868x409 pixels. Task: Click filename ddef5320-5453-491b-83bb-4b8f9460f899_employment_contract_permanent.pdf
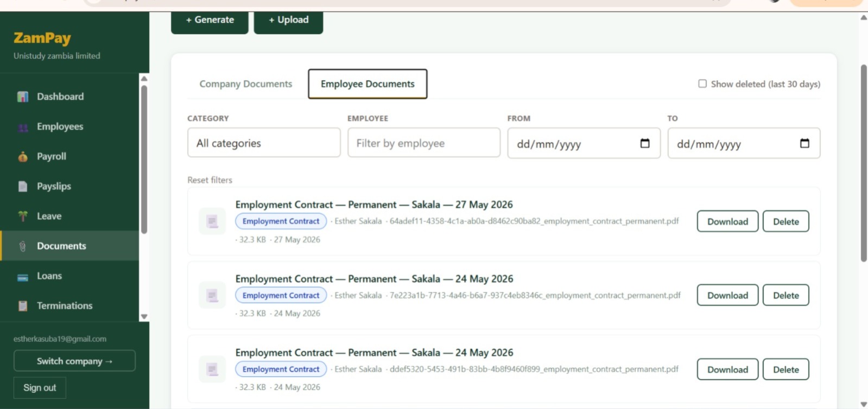point(534,369)
